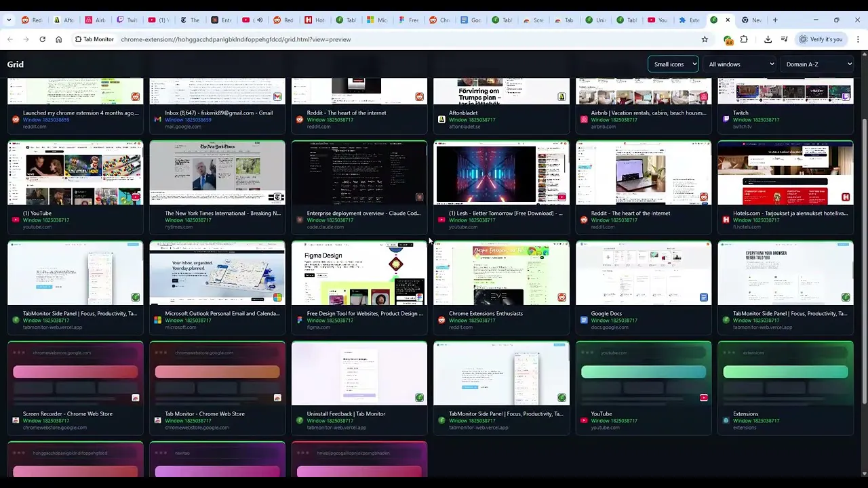Bookmark this page with the star icon
Viewport: 868px width, 488px height.
point(705,39)
